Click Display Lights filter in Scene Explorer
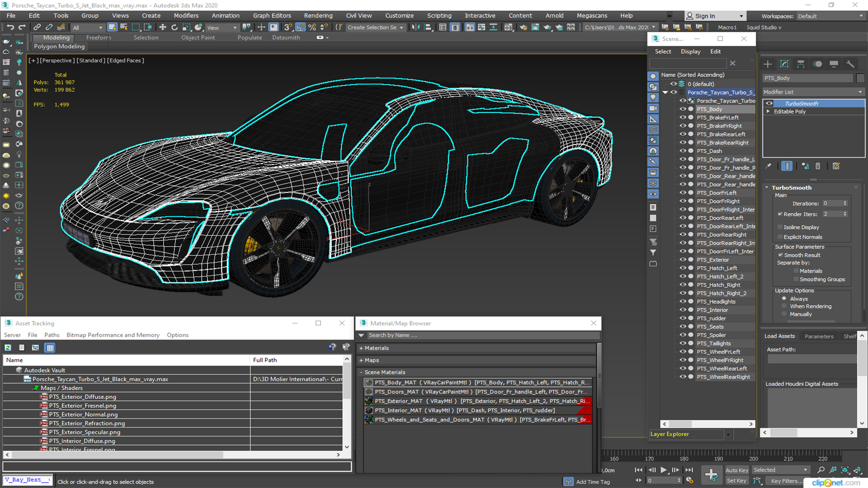Viewport: 868px width, 488px height. pyautogui.click(x=653, y=98)
